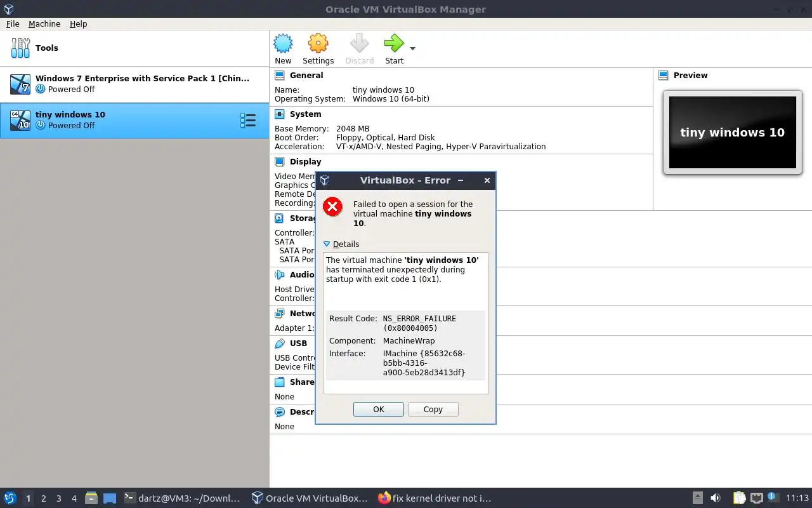Switch to workspace 4 in the pager
This screenshot has height=508, width=812.
point(74,498)
